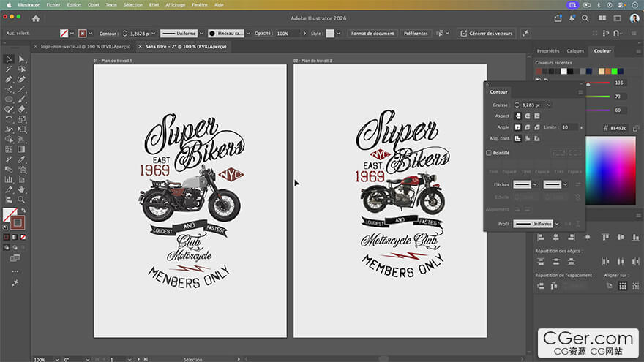Expand the Graisse stroke weight dropdown
The height and width of the screenshot is (362, 644).
point(549,105)
